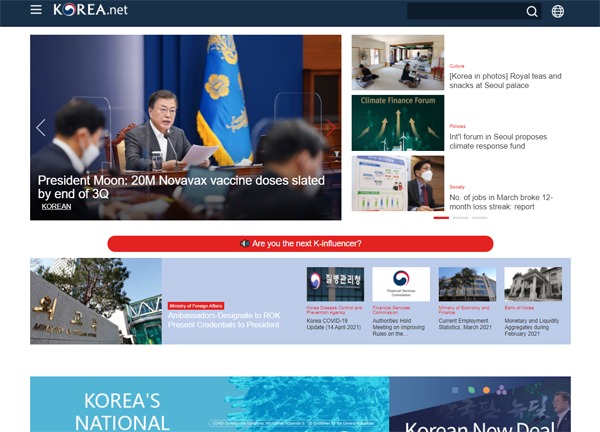Click the search magnifier icon
600x432 pixels.
point(532,12)
